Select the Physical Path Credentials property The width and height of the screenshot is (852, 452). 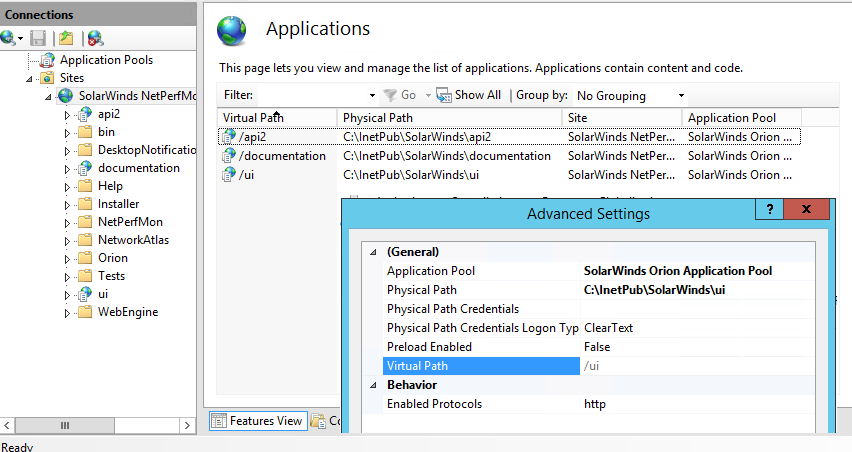tap(598, 309)
